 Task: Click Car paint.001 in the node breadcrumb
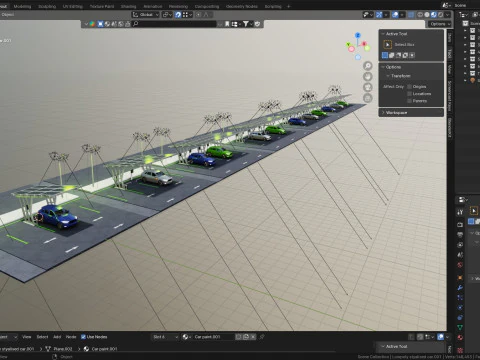pos(104,349)
